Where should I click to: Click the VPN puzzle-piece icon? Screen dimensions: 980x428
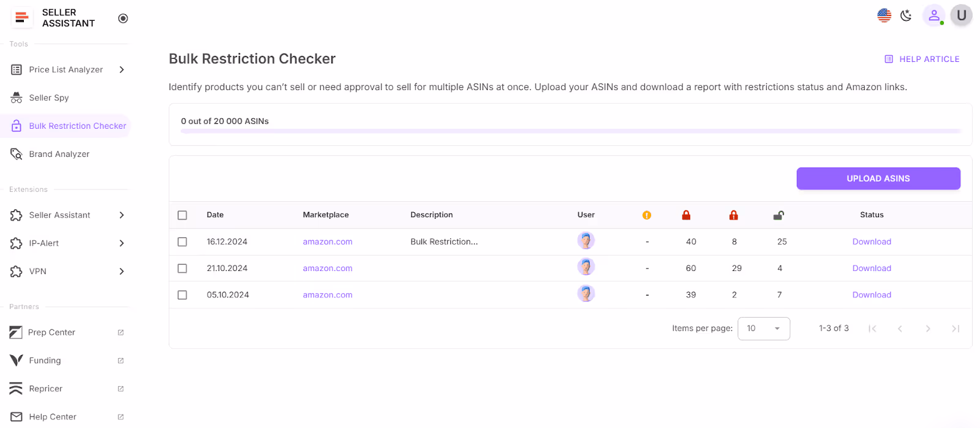point(17,272)
